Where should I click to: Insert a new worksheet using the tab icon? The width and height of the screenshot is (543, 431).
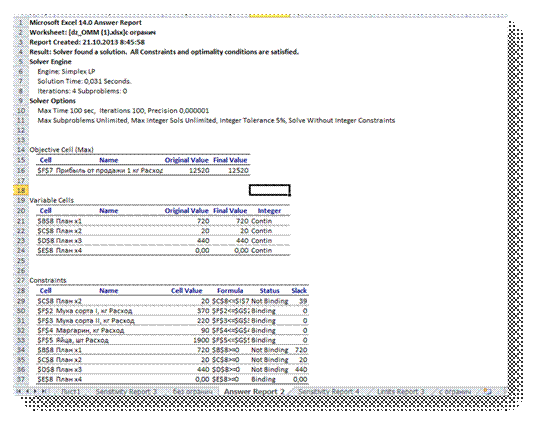click(x=487, y=392)
